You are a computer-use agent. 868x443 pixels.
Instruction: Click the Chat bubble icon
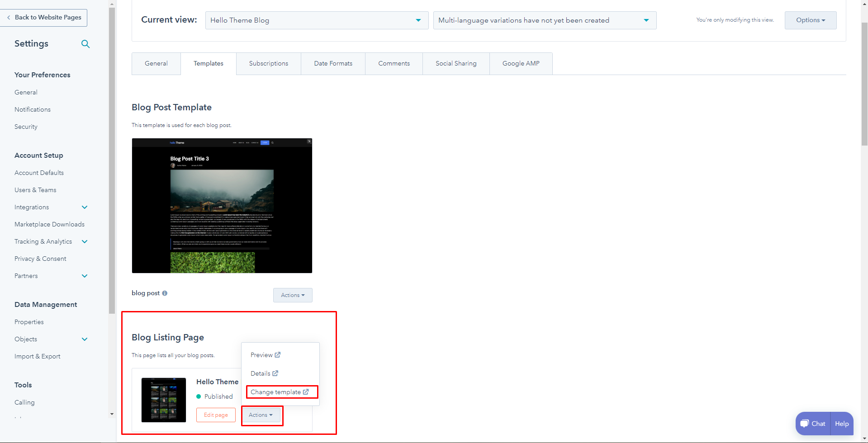click(x=805, y=424)
